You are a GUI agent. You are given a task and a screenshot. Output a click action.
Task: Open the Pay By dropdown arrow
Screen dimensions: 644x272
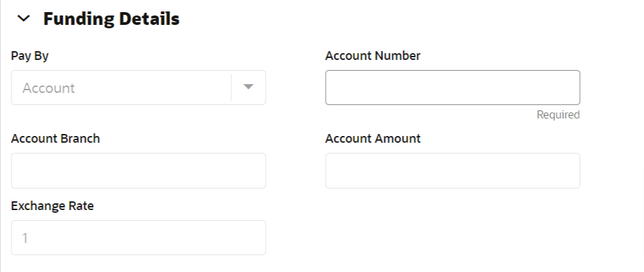coord(248,88)
